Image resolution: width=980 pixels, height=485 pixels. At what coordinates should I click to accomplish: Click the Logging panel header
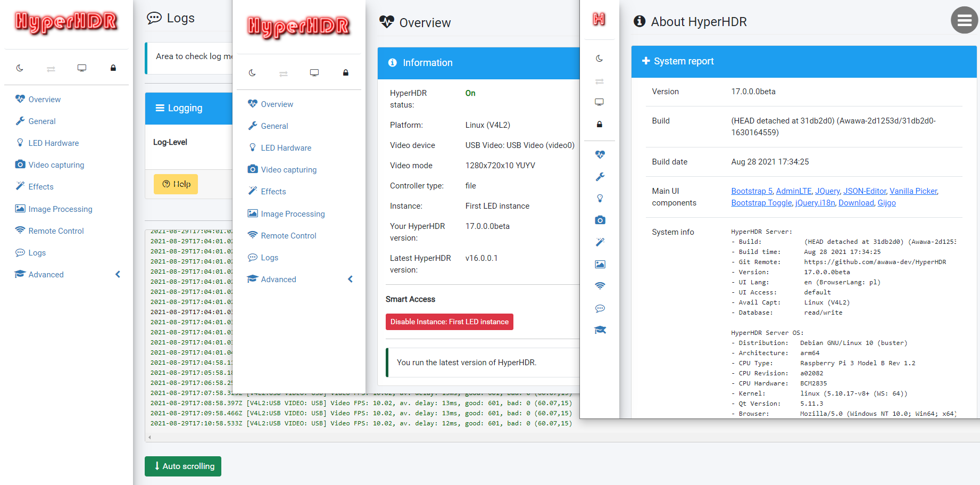(x=189, y=108)
